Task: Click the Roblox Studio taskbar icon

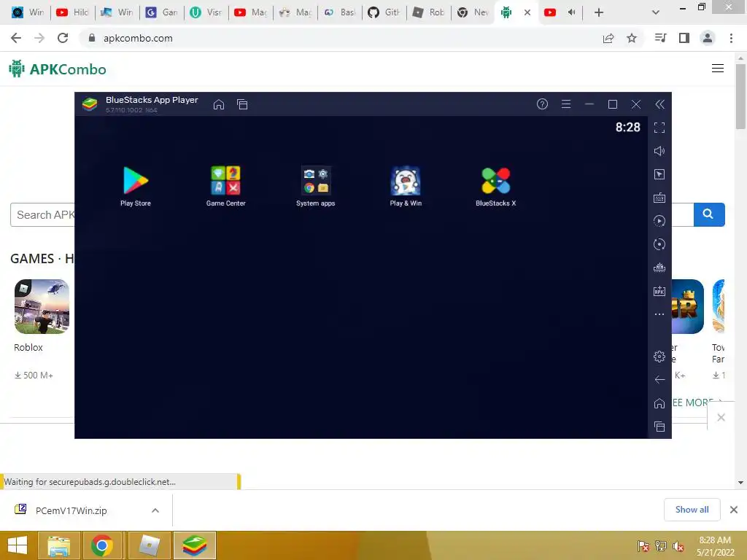Action: 149,545
